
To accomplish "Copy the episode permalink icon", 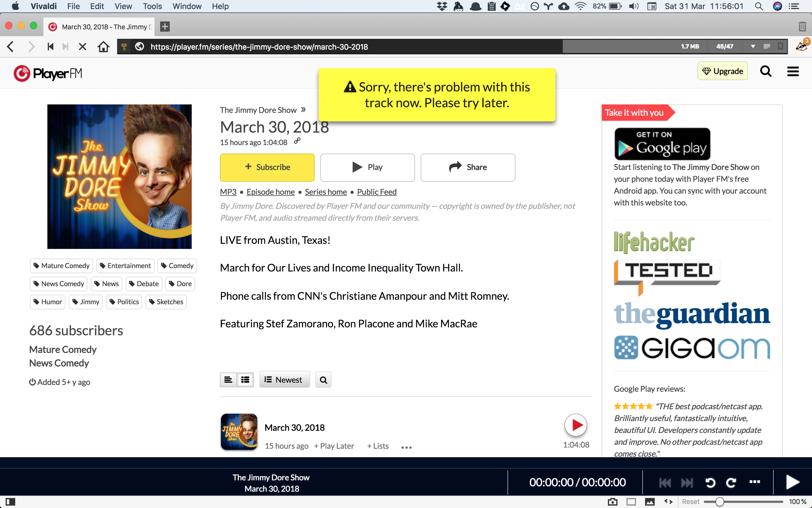I will (297, 141).
